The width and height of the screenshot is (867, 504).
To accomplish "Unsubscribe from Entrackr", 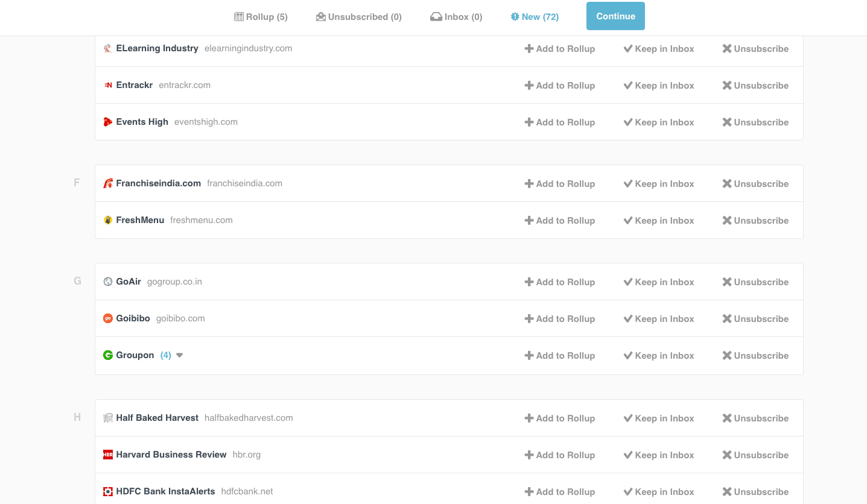I will [755, 86].
